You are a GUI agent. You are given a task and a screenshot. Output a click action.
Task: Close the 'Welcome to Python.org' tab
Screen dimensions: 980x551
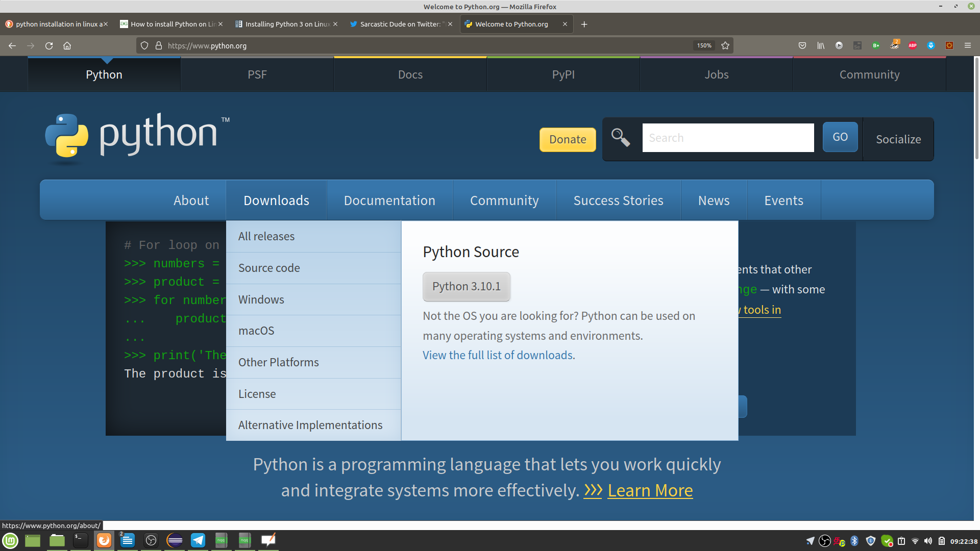pos(565,24)
